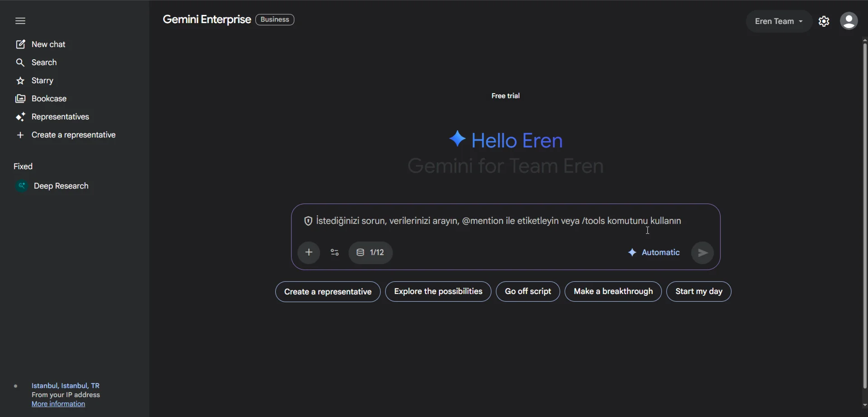The height and width of the screenshot is (417, 868).
Task: Click the Create a representative suggestion chip
Action: [x=328, y=292]
